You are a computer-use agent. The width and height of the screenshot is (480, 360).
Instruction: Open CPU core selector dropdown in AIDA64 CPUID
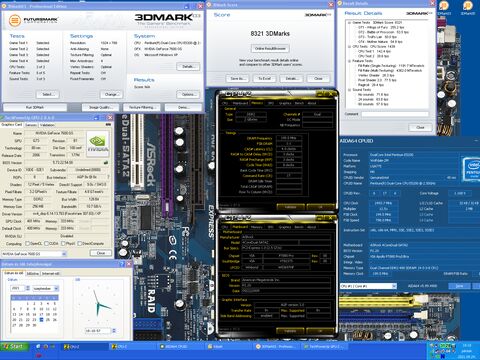point(368,286)
